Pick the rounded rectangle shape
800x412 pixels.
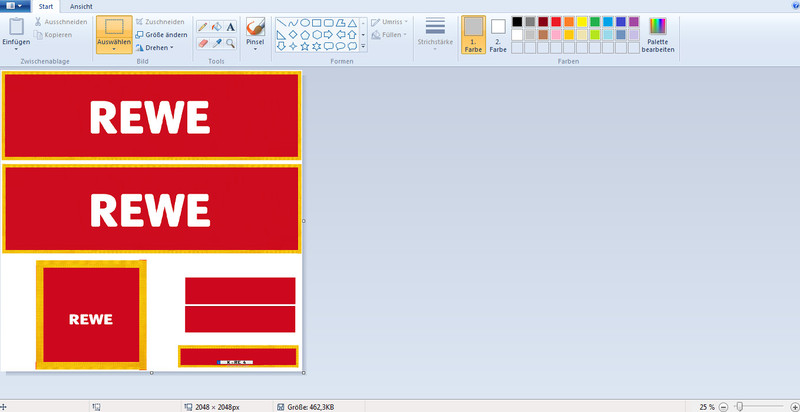point(329,23)
